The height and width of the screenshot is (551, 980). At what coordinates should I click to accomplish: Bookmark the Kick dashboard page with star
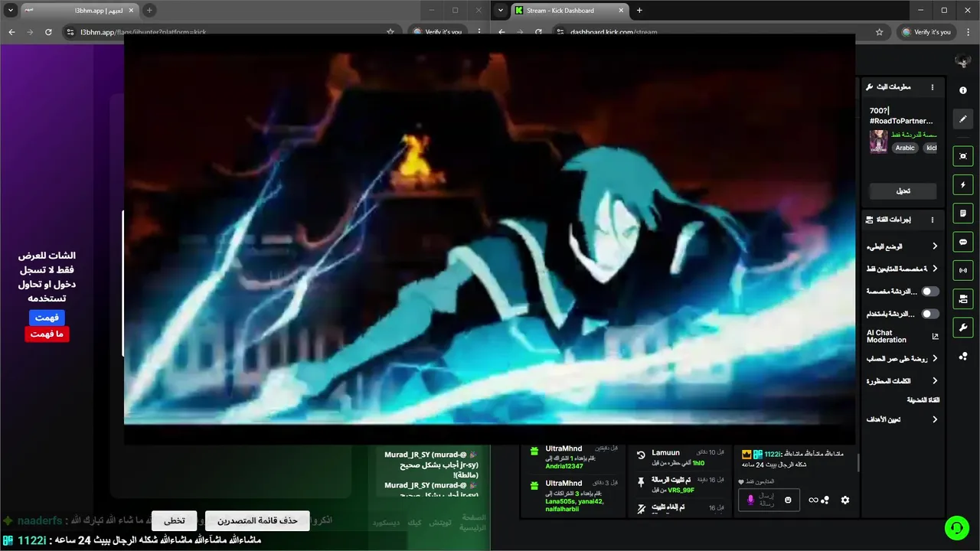coord(880,32)
